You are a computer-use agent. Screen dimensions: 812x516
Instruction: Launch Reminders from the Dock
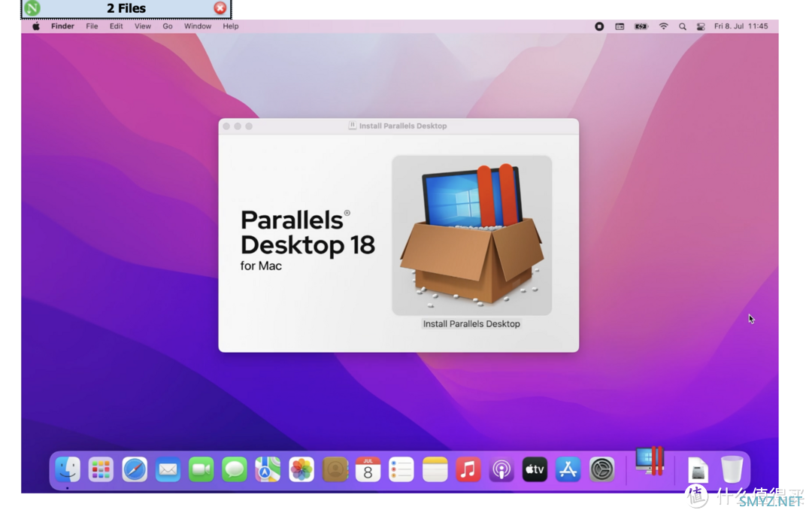(x=401, y=470)
